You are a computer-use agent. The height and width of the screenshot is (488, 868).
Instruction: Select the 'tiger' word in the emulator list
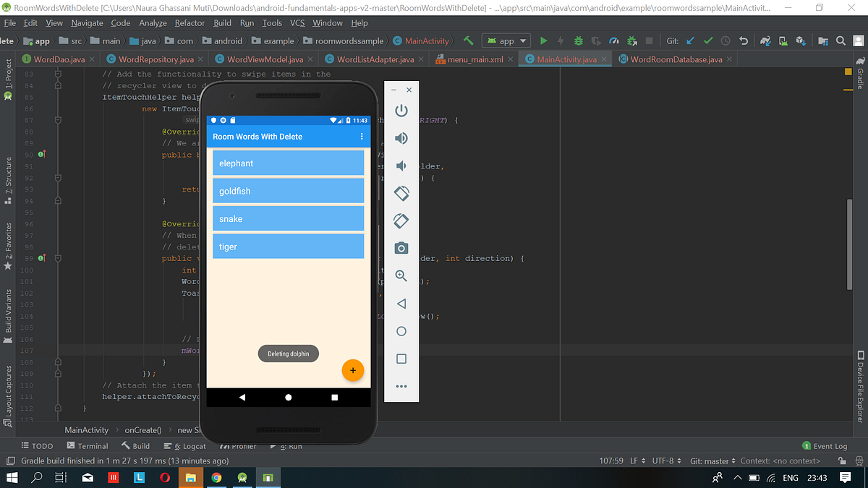[x=288, y=246]
